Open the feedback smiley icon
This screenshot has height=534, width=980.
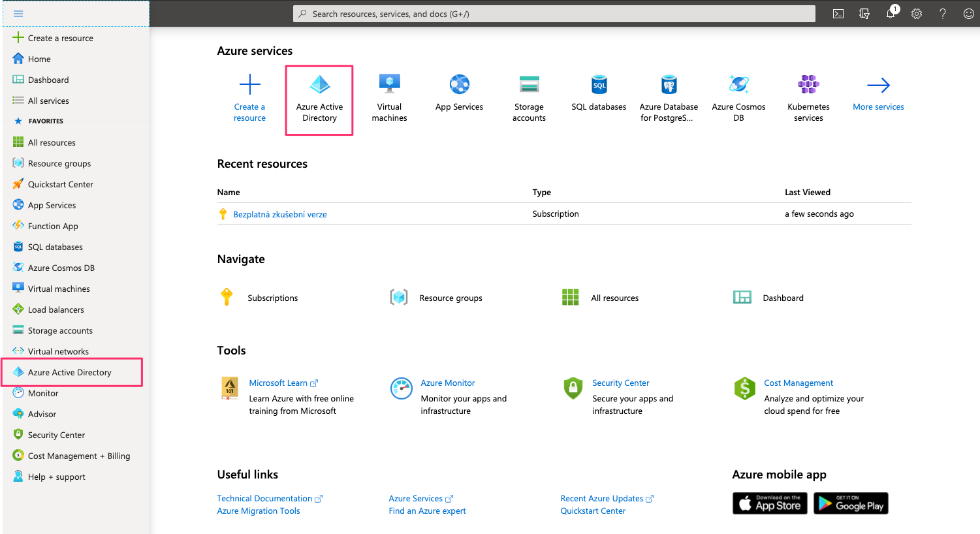[969, 14]
